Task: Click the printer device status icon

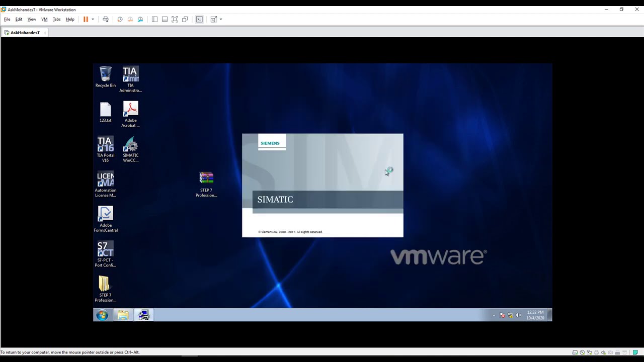Action: 596,352
